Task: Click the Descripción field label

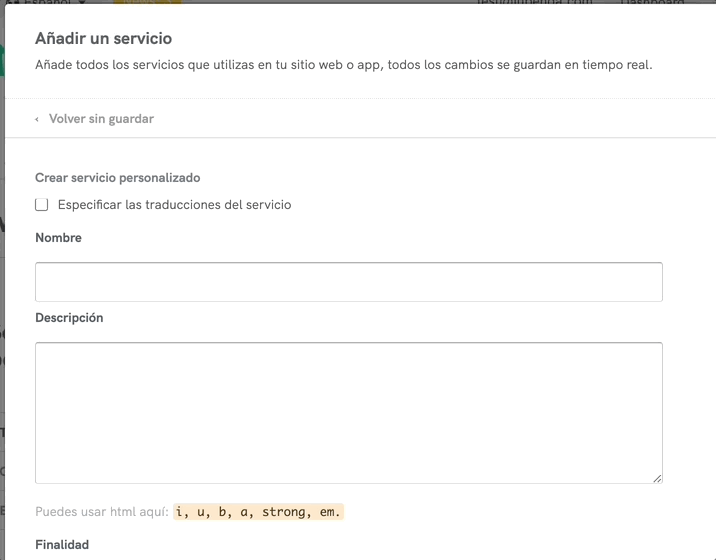Action: tap(69, 318)
